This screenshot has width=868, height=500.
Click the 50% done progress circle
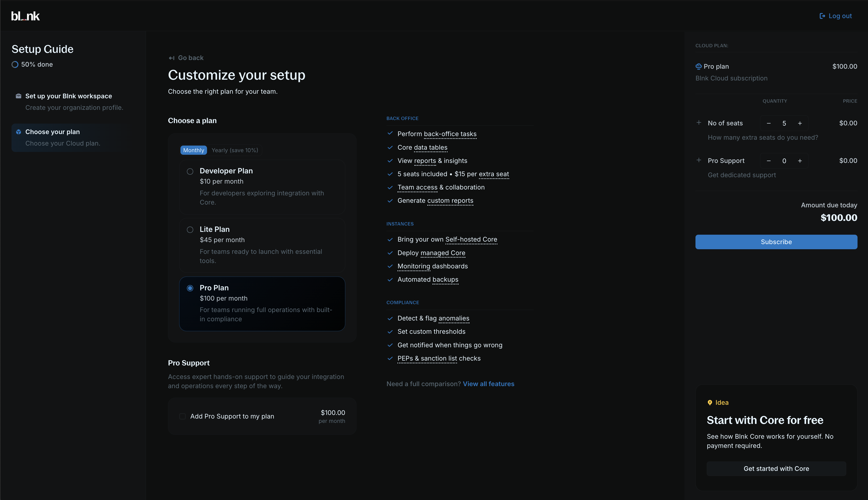tap(15, 65)
